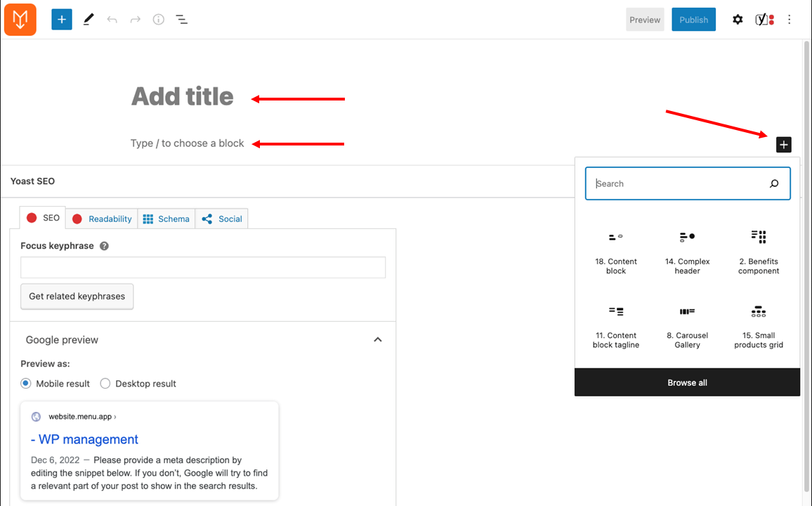812x506 pixels.
Task: Click the undo arrow icon
Action: coord(112,20)
